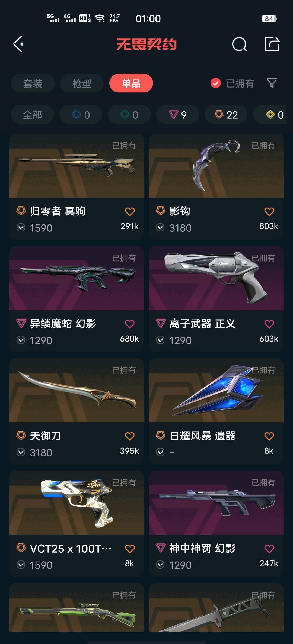Viewport: 293px width, 644px height.
Task: Favorite 归零者 冥驹 with heart icon
Action: click(x=130, y=211)
